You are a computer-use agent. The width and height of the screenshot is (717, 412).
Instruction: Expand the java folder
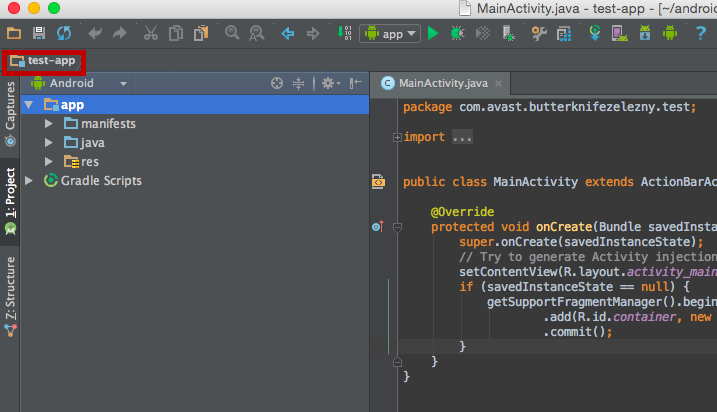pos(48,143)
